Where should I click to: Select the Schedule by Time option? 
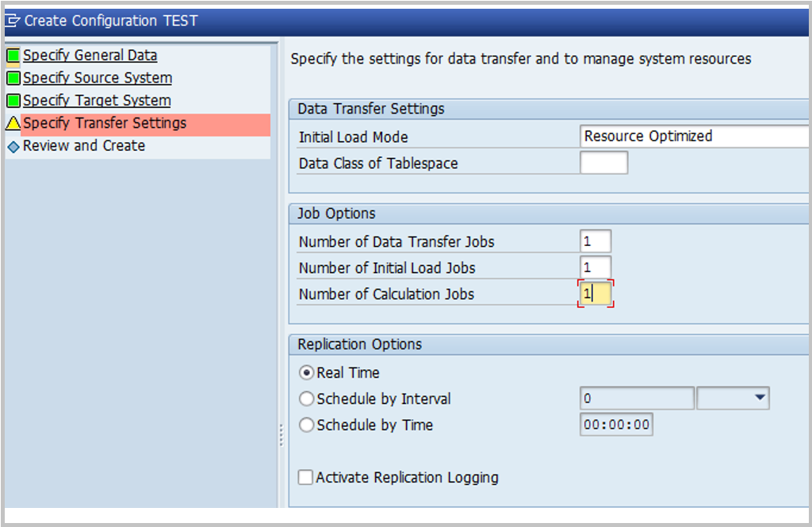305,425
